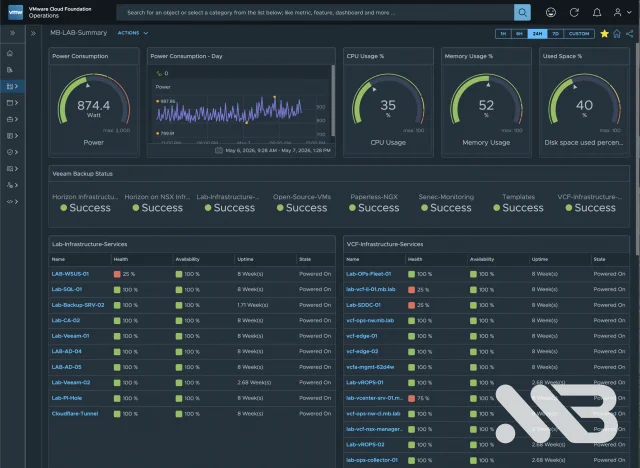Viewport: 640px width, 468px height.
Task: Expand the highlighted dashboards sidebar item
Action: [12, 86]
